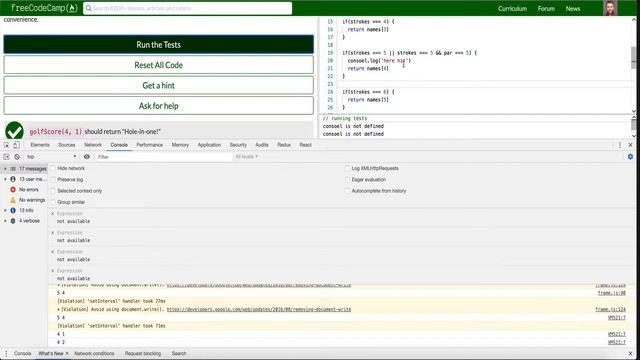The height and width of the screenshot is (360, 640).
Task: Click the search magnifier icon
Action: [x=89, y=8]
